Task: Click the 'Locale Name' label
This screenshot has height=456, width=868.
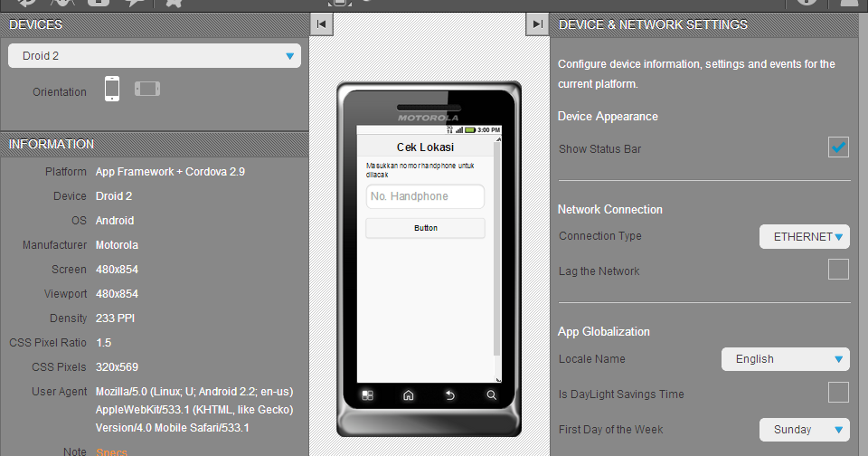Action: (591, 359)
